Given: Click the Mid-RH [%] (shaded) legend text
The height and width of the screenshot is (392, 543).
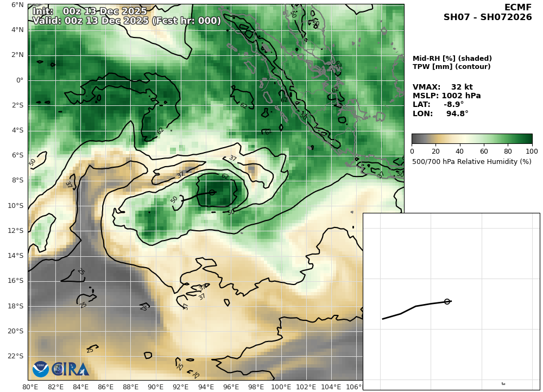Looking at the screenshot, I should point(452,59).
